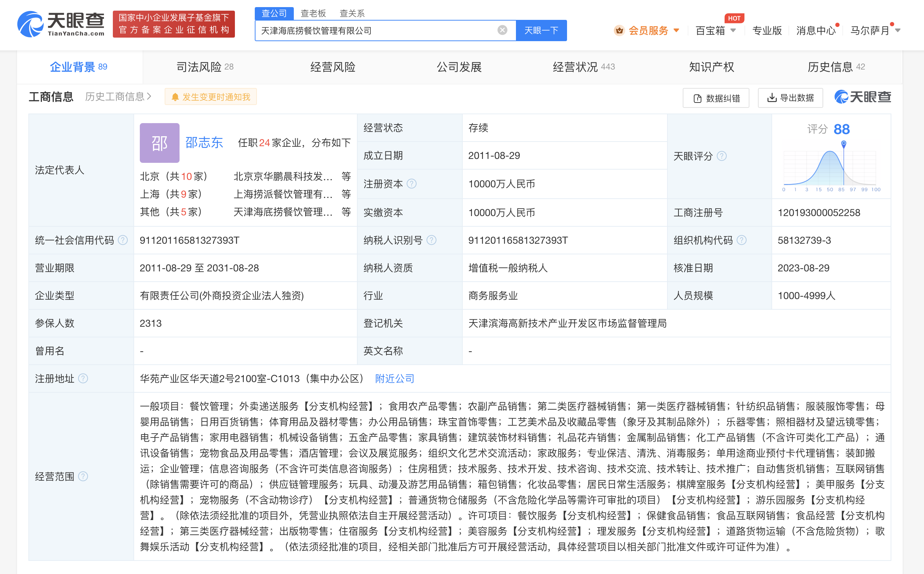Click the HOT badge above 百宝箱
The width and height of the screenshot is (924, 574).
[x=734, y=18]
